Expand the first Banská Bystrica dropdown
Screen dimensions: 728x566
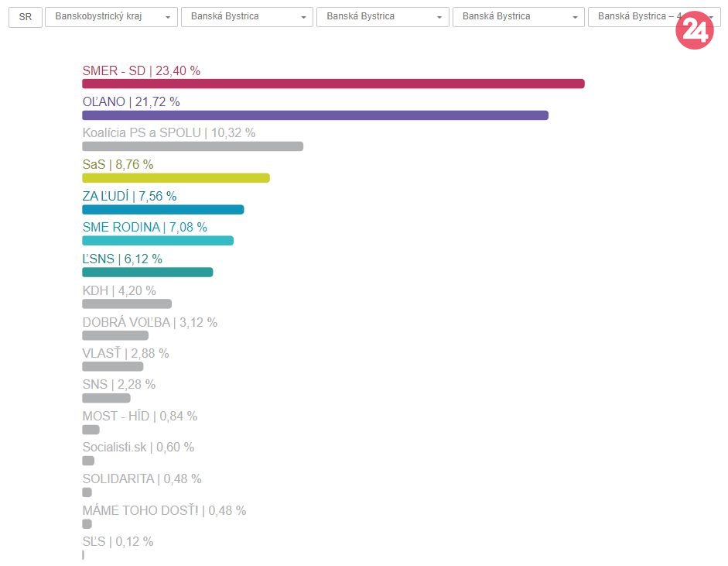247,17
